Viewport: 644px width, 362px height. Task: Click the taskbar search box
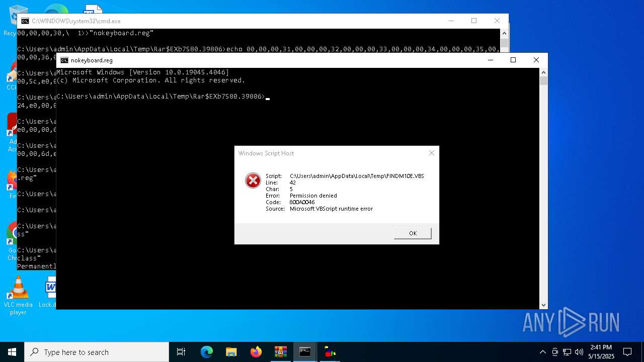97,352
